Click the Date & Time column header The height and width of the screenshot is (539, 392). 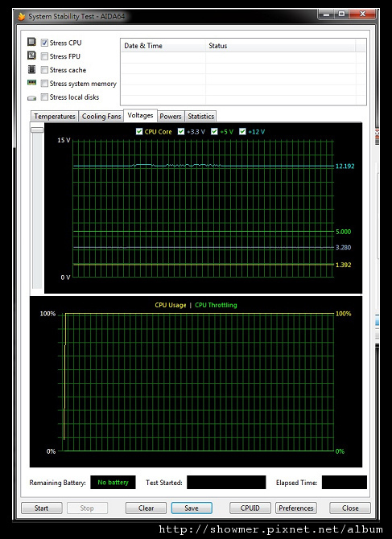pos(163,46)
